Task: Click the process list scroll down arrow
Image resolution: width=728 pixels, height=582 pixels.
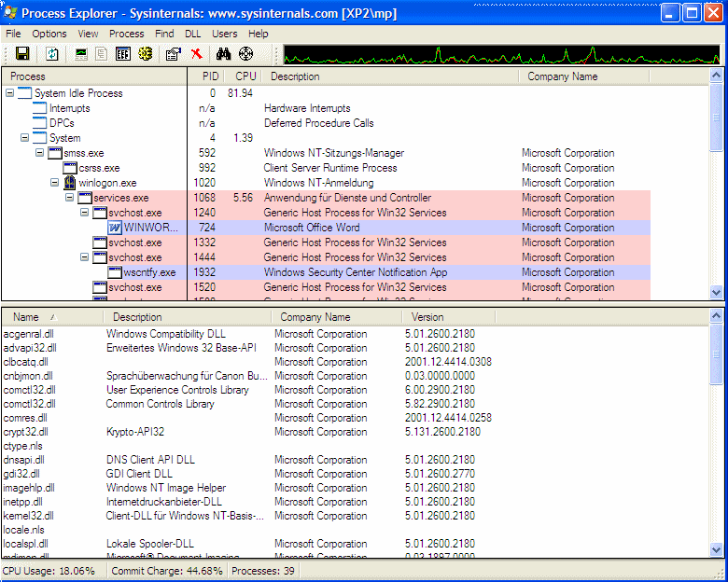Action: point(716,292)
